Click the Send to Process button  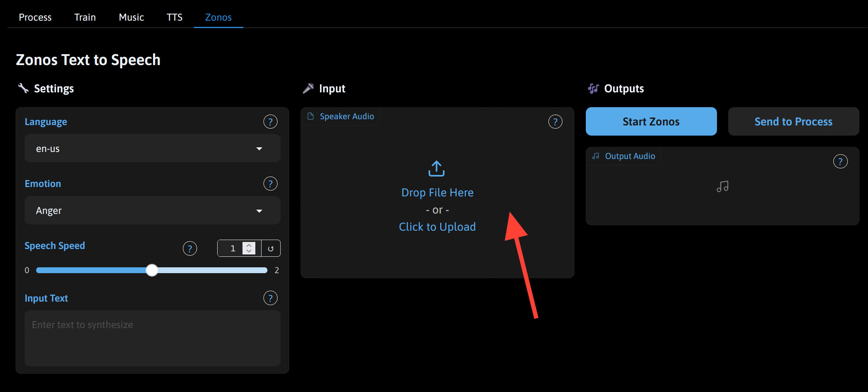[x=794, y=122]
